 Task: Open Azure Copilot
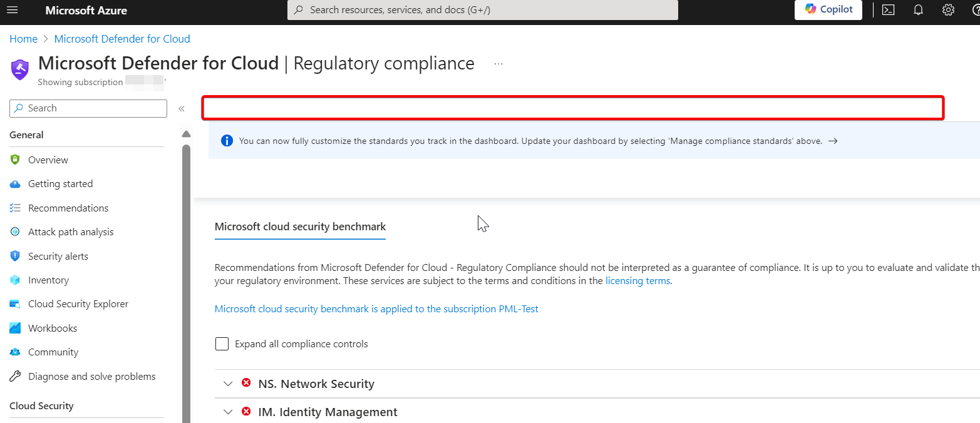pyautogui.click(x=828, y=10)
